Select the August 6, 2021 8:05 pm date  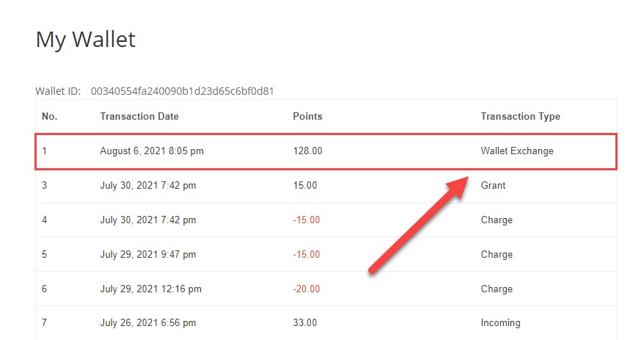pyautogui.click(x=152, y=151)
